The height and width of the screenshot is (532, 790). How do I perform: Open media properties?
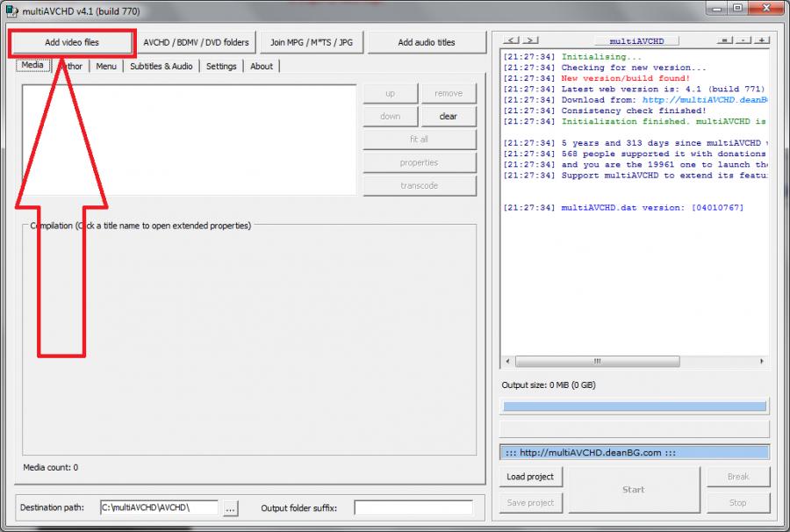(420, 162)
